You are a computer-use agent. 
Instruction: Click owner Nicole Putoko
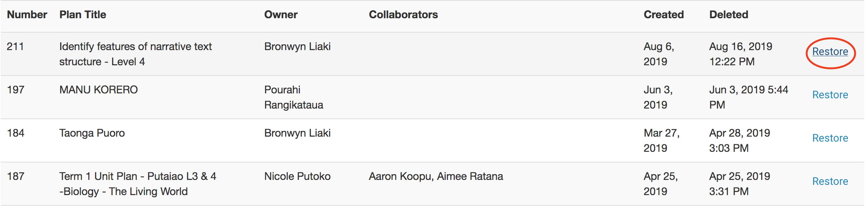pos(297,176)
